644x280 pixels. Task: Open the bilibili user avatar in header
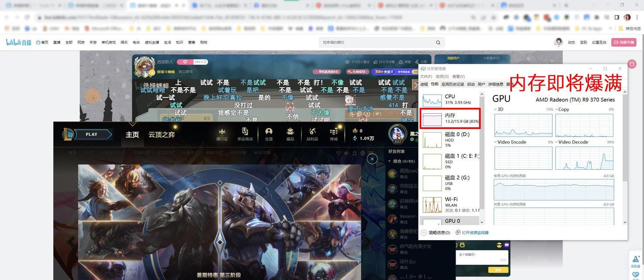tap(558, 42)
